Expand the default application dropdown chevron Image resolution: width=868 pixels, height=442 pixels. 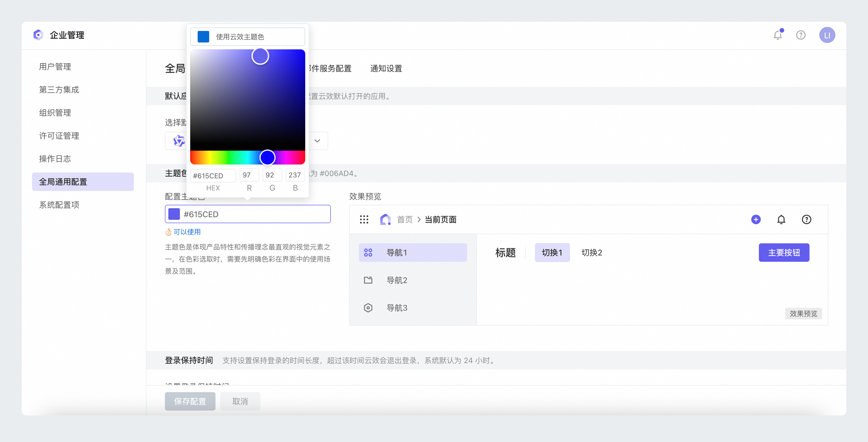click(317, 141)
